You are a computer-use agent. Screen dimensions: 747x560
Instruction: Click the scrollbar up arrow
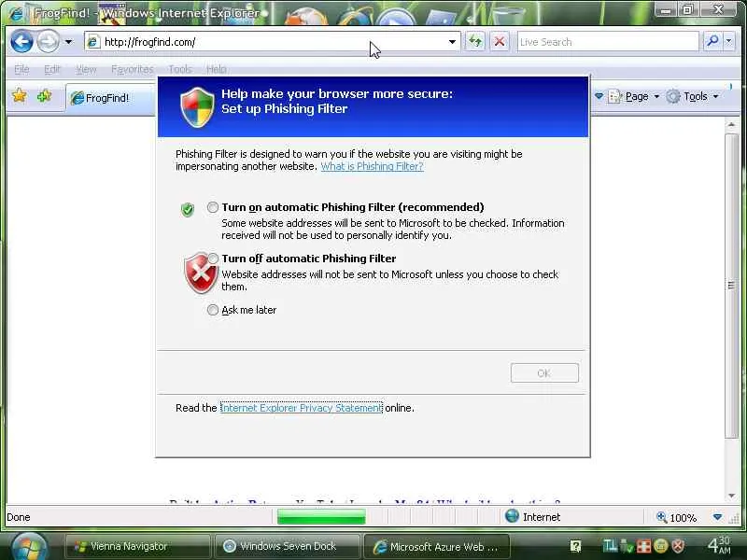click(731, 124)
